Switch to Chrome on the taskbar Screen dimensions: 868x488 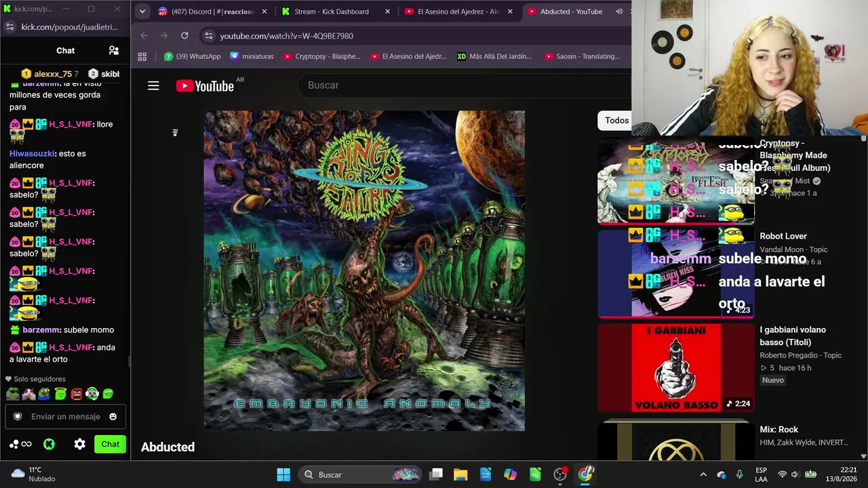pos(585,474)
